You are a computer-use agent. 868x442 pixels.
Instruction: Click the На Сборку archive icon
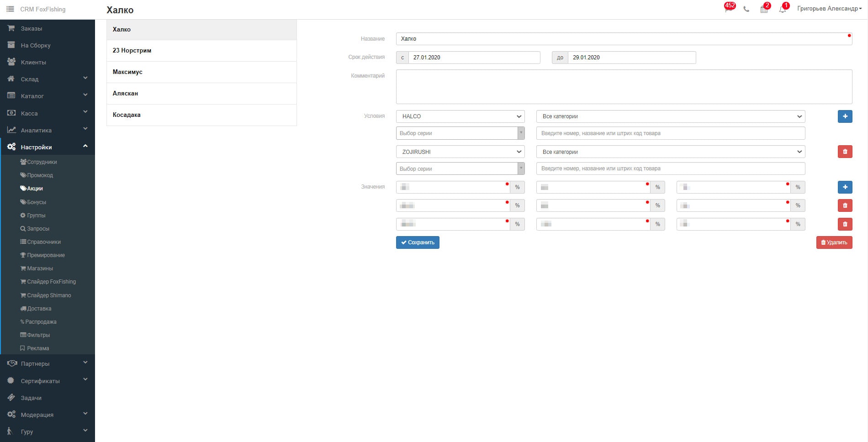pyautogui.click(x=11, y=45)
